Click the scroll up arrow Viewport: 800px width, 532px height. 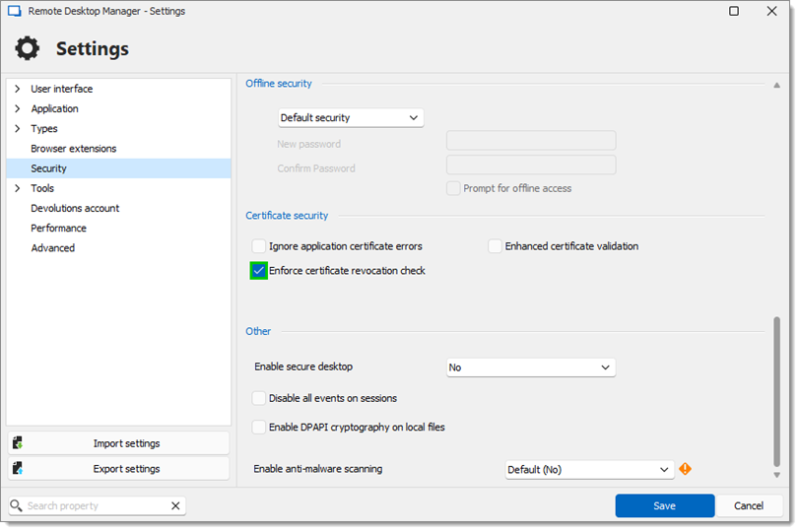click(x=776, y=85)
